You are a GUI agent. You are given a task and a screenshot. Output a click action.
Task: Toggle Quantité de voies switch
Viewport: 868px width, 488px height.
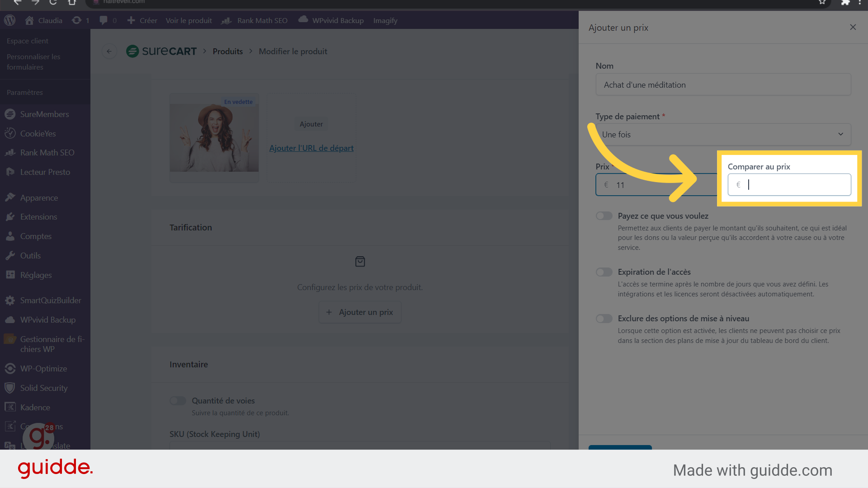pos(178,401)
